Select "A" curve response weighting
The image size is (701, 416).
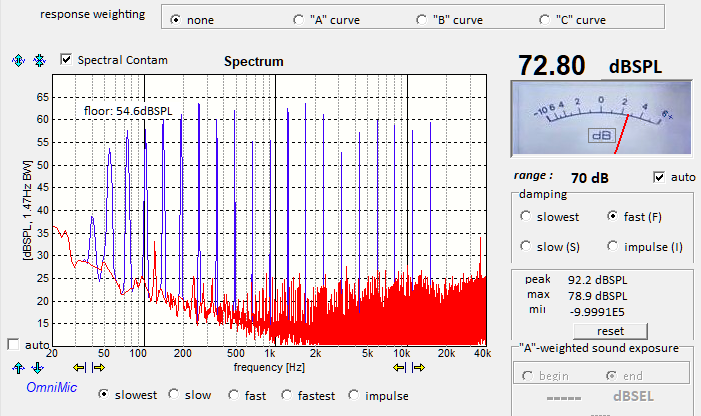[x=299, y=19]
